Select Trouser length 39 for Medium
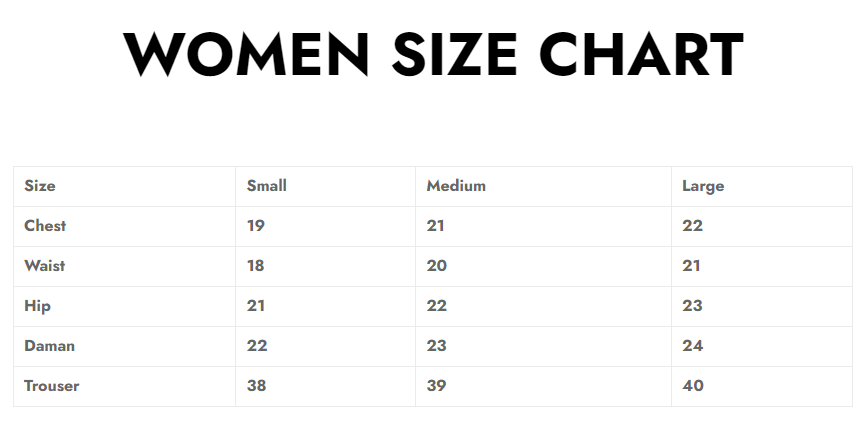 (436, 386)
